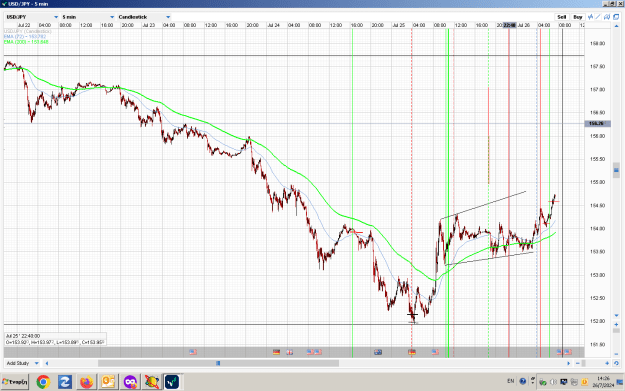Click the EMA (72) legend label

[25, 37]
